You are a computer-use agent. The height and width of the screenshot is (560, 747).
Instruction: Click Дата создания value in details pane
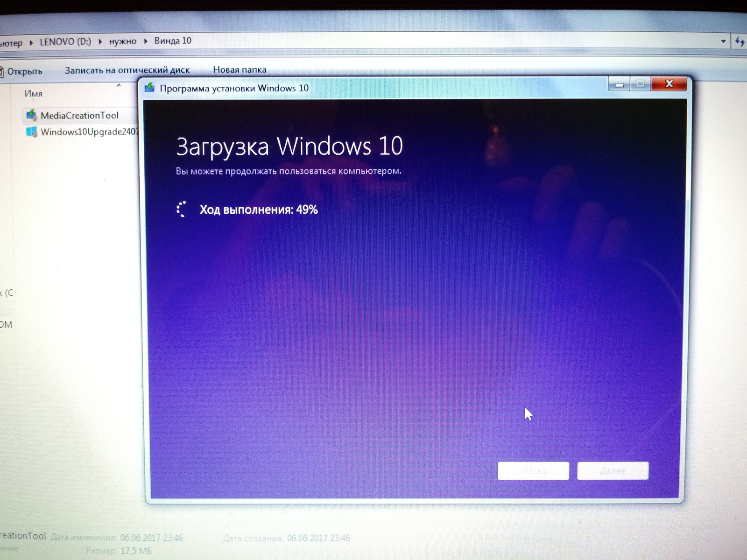click(x=318, y=538)
